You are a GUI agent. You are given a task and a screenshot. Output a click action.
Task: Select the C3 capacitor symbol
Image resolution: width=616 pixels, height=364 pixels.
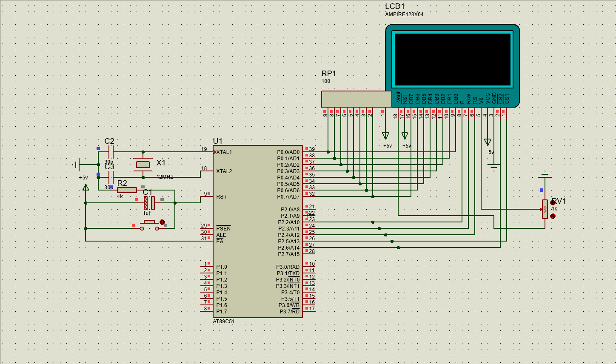(x=111, y=177)
